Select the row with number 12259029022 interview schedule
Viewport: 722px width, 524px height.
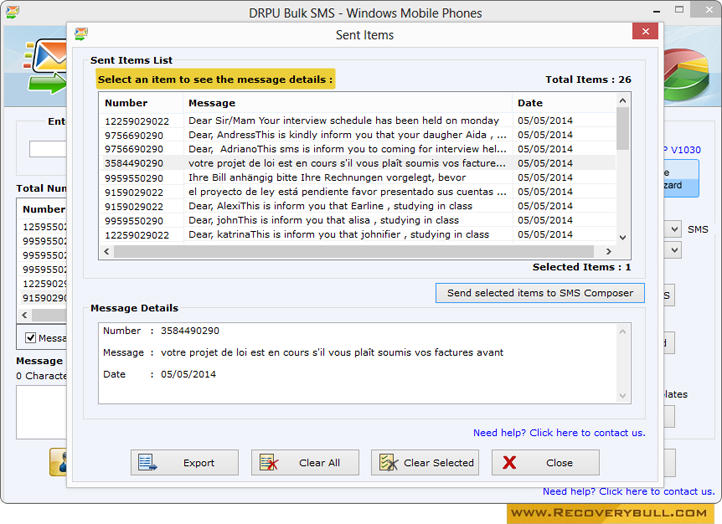click(357, 121)
